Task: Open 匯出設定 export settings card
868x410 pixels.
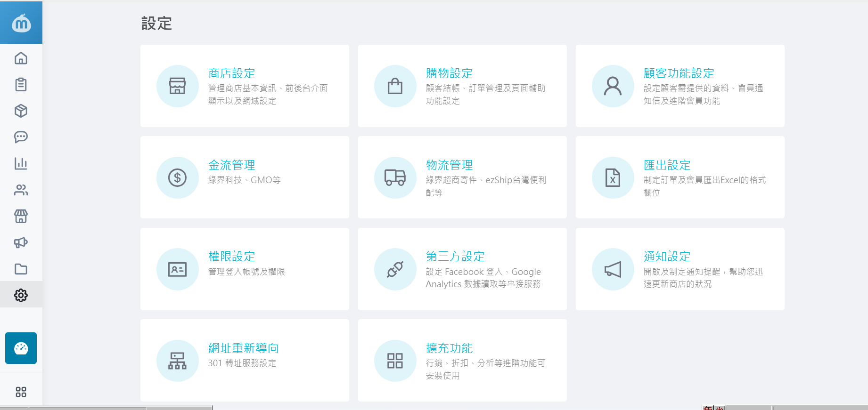Action: (x=667, y=165)
